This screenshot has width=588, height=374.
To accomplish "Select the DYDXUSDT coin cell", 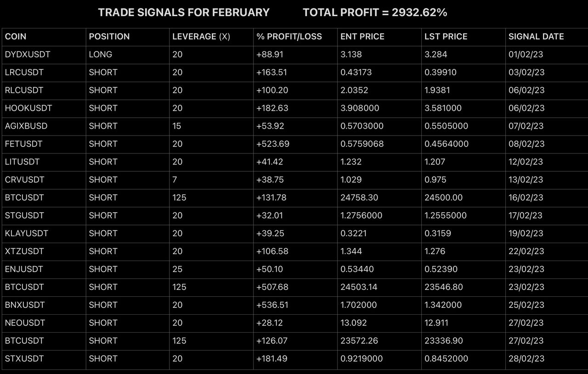I will coord(28,55).
